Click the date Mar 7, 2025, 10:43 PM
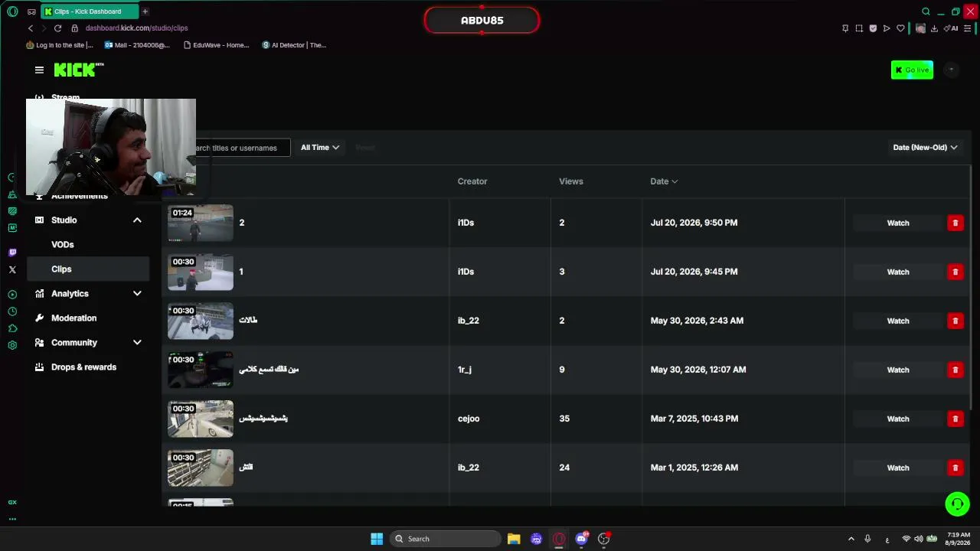This screenshot has width=980, height=551. coord(694,419)
